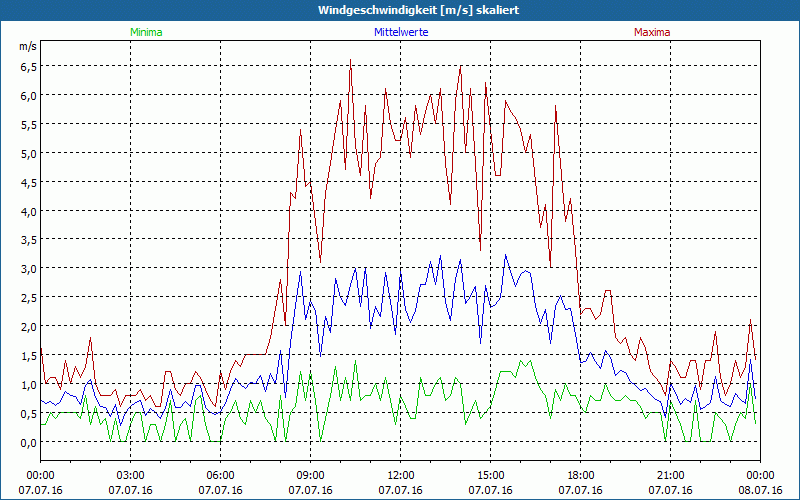Click the m/s unit label

coord(28,46)
